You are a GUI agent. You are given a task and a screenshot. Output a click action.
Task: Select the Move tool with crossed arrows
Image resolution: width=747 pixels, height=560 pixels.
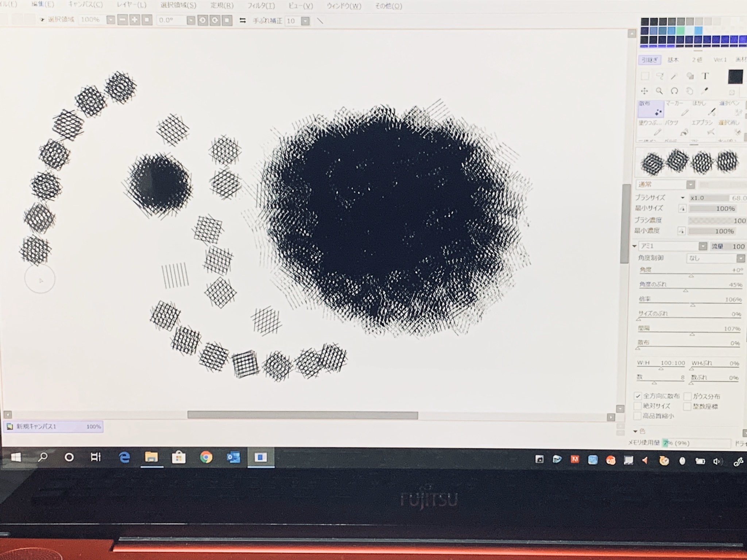pyautogui.click(x=645, y=91)
